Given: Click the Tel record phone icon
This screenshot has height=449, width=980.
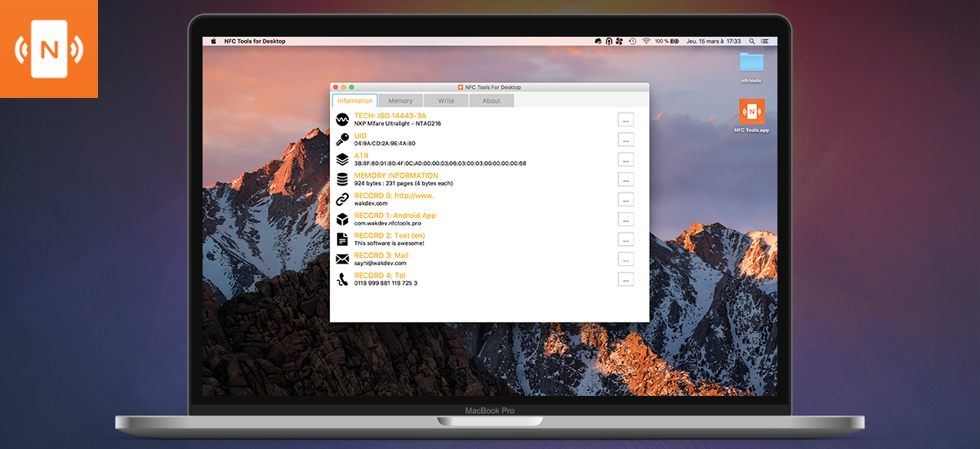Looking at the screenshot, I should pyautogui.click(x=342, y=279).
